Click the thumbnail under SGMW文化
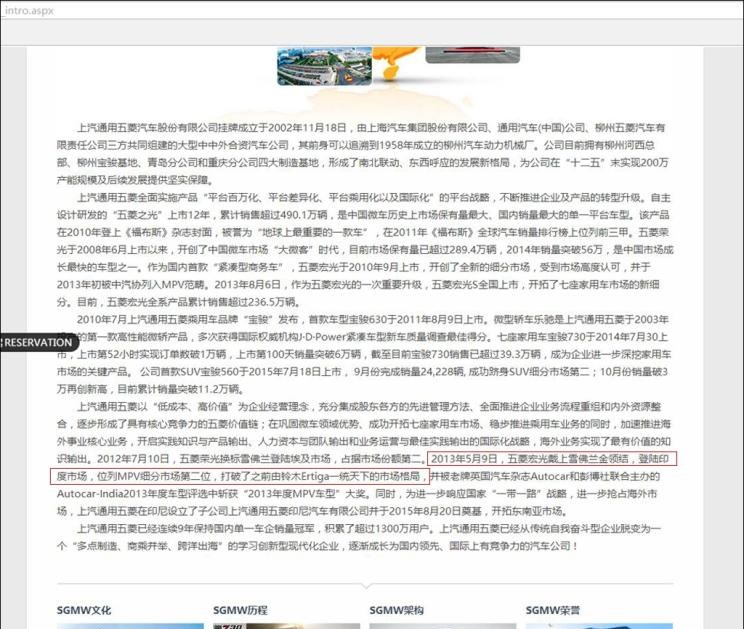The height and width of the screenshot is (629, 744). tap(130, 626)
